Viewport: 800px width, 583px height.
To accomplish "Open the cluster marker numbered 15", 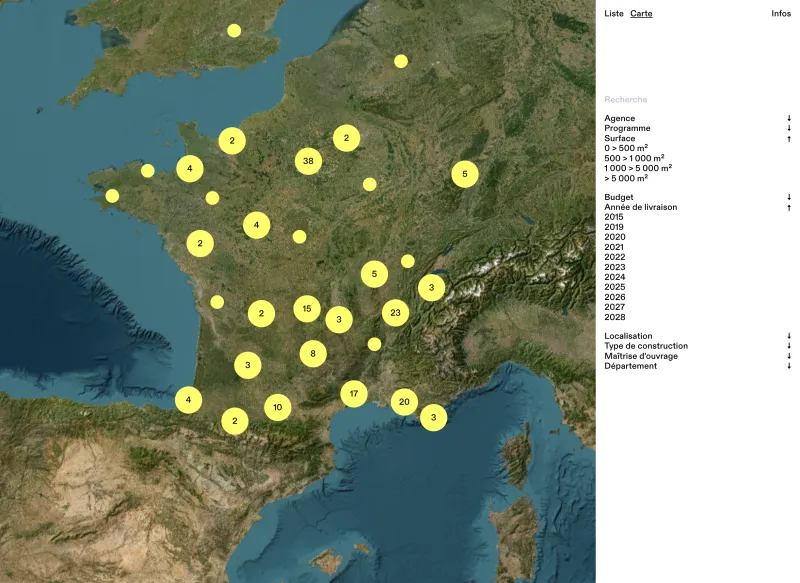I will pos(307,309).
